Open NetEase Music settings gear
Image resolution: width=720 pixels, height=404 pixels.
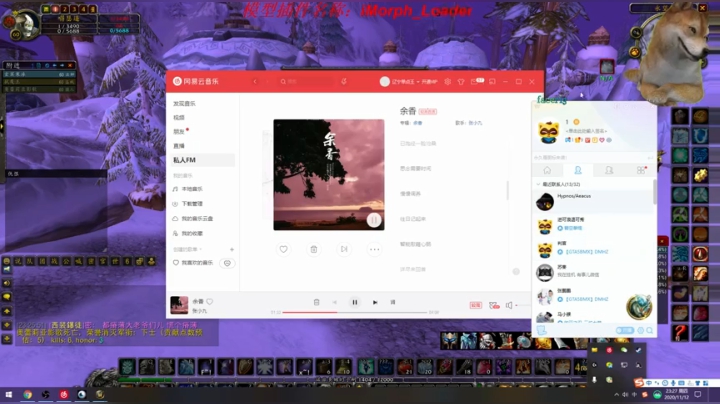pos(448,82)
